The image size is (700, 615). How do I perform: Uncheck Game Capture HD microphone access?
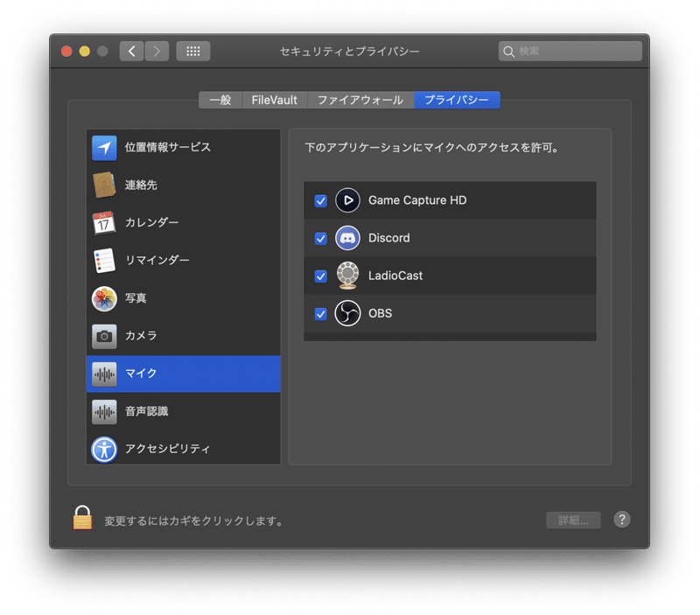click(x=320, y=201)
